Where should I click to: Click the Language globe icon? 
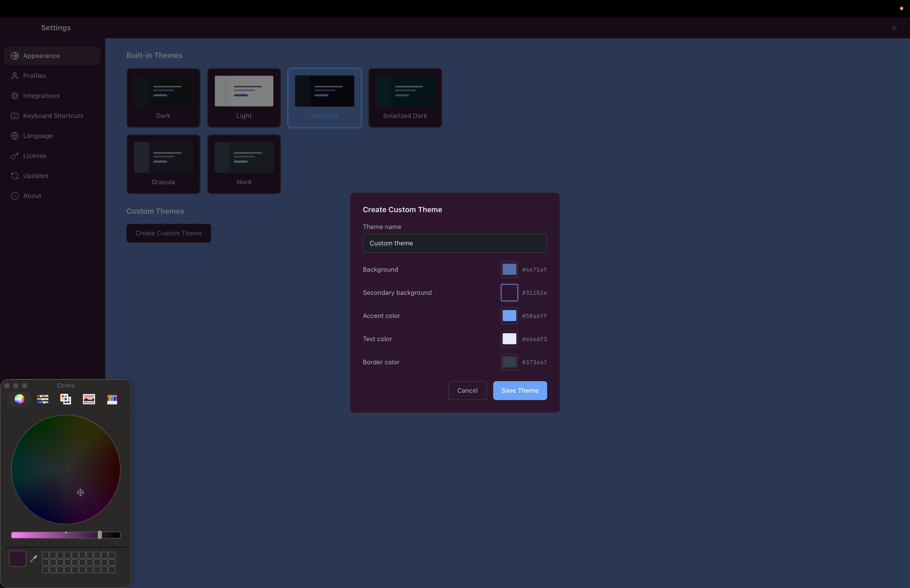coord(15,136)
